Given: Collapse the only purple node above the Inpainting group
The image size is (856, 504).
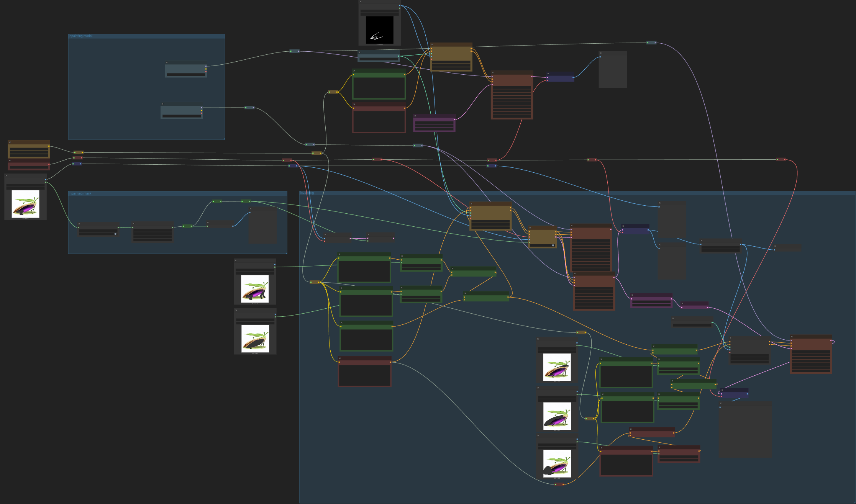Looking at the screenshot, I should point(415,116).
